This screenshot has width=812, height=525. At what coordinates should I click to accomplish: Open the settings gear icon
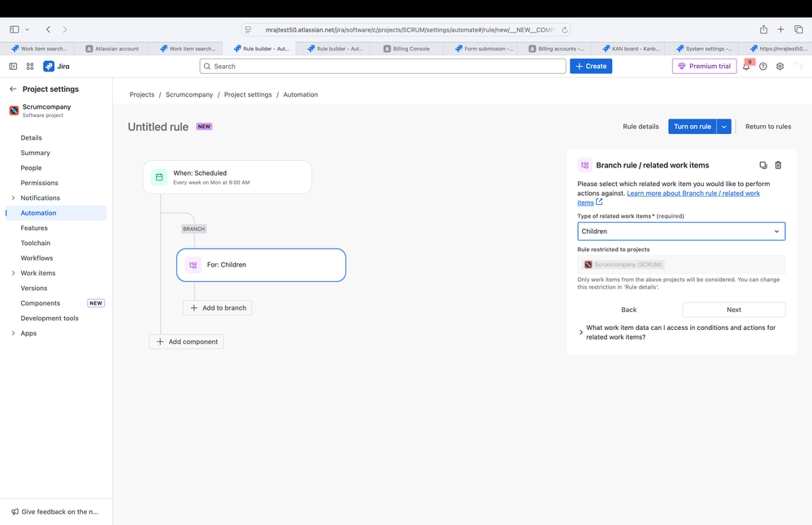click(779, 66)
